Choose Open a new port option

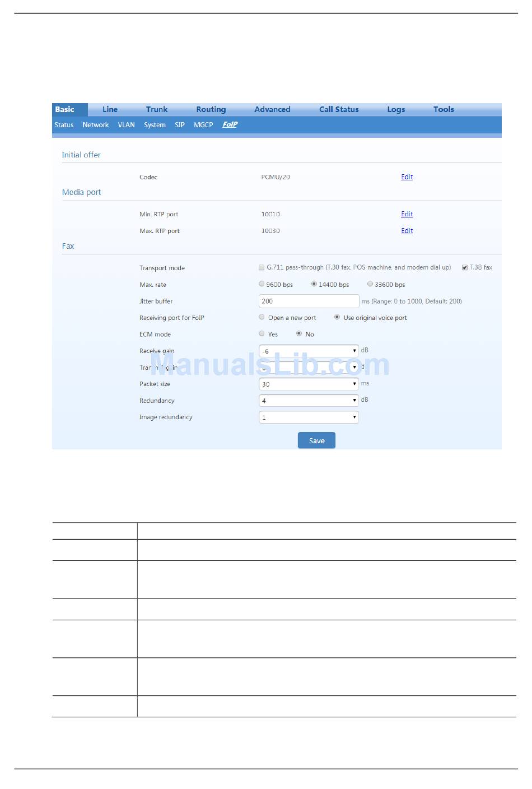pyautogui.click(x=262, y=317)
